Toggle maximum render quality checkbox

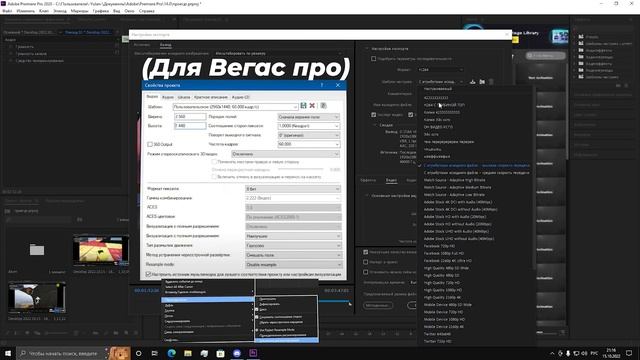coord(366,252)
